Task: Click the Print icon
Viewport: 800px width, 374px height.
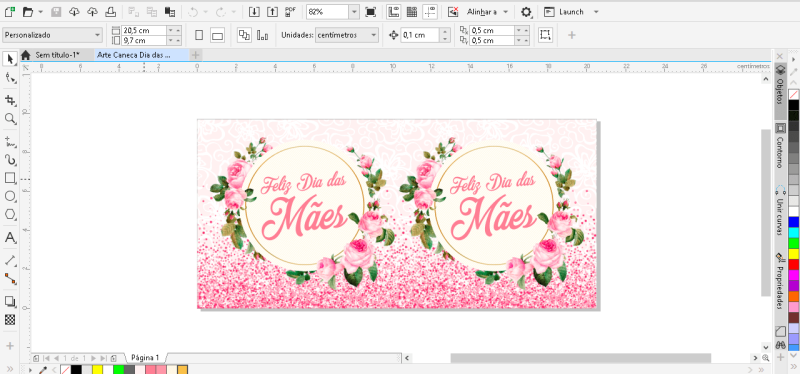Action: (x=110, y=11)
